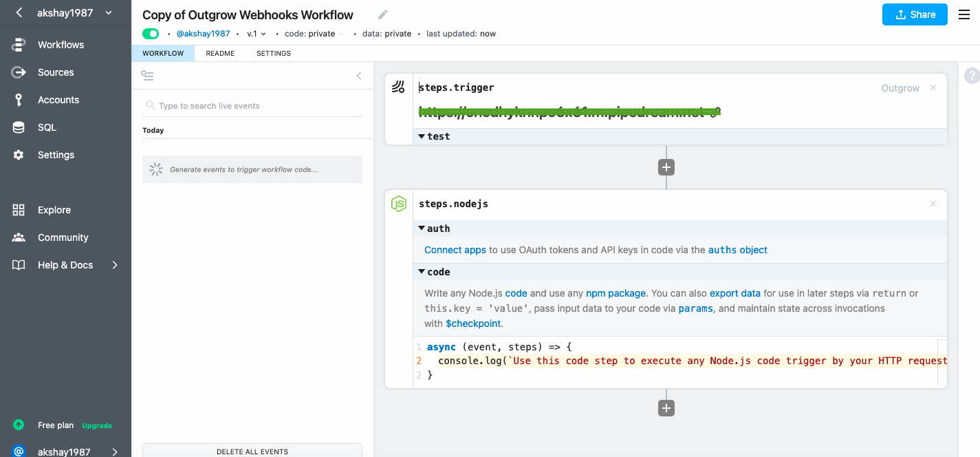Click the crossed-out trigger webhook URL
Image resolution: width=980 pixels, height=457 pixels.
569,111
